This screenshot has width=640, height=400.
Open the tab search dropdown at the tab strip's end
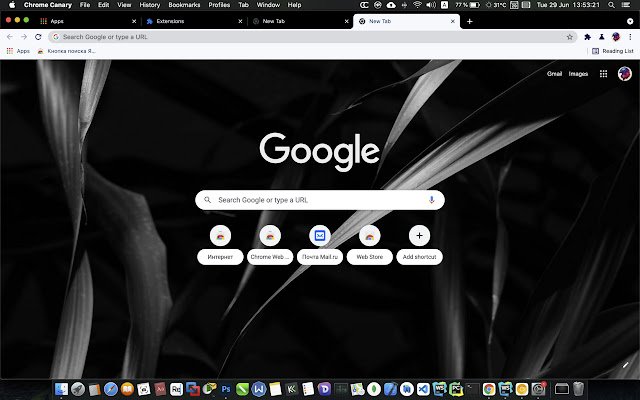630,21
